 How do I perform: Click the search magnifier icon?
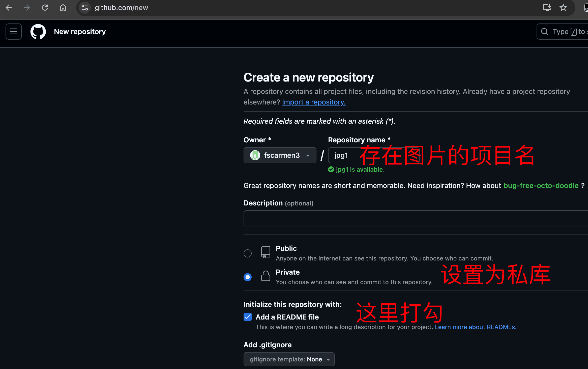click(x=545, y=32)
